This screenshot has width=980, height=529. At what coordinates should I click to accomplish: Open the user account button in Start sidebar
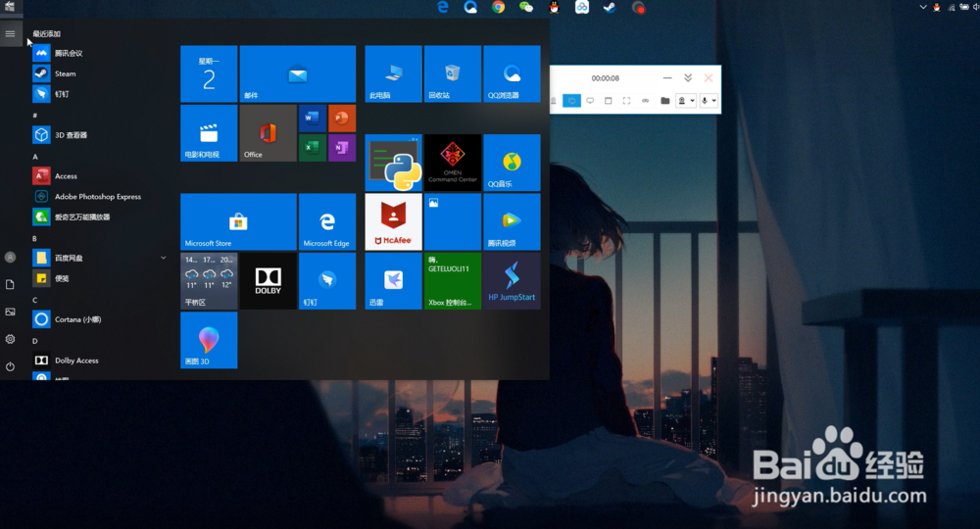coord(10,258)
